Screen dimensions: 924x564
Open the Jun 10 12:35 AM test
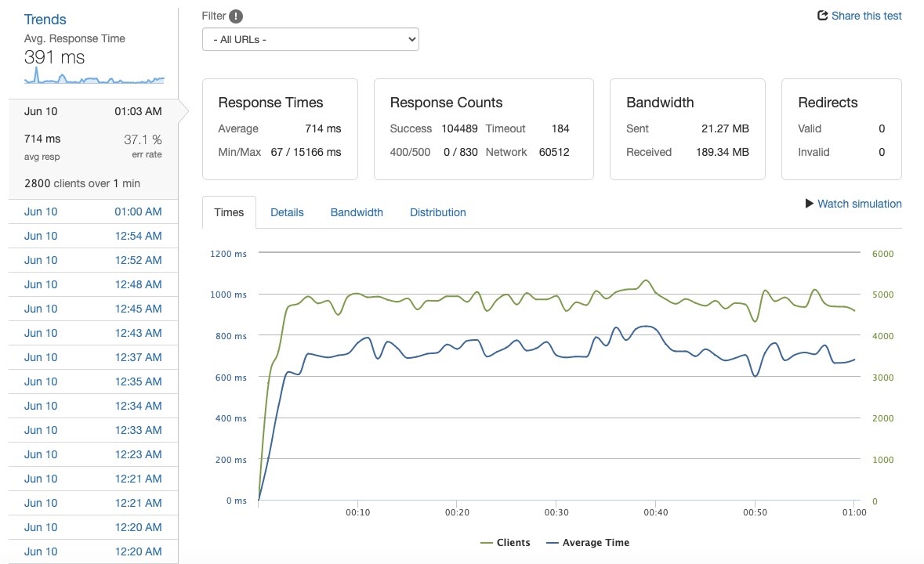[93, 381]
